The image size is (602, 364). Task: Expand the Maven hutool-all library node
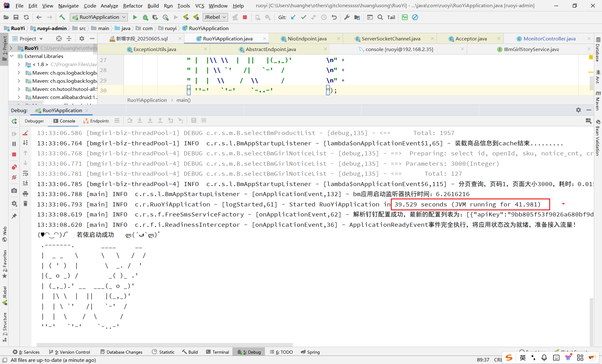tap(19, 89)
